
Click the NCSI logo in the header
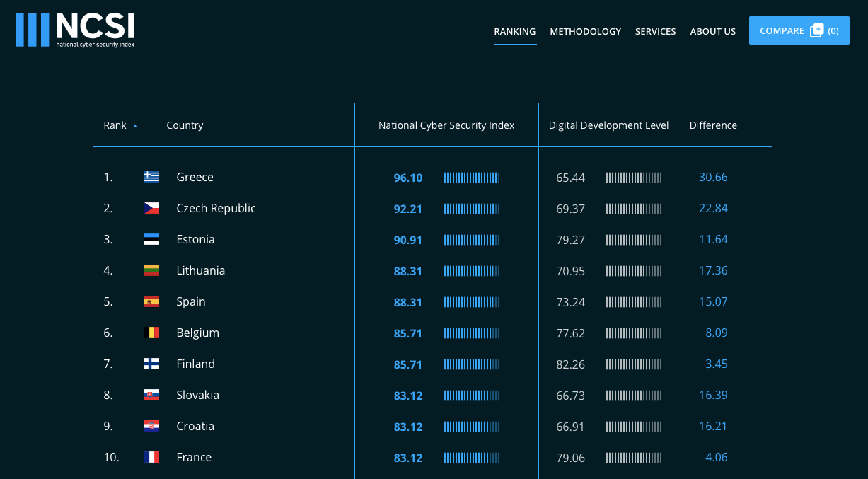pyautogui.click(x=75, y=30)
